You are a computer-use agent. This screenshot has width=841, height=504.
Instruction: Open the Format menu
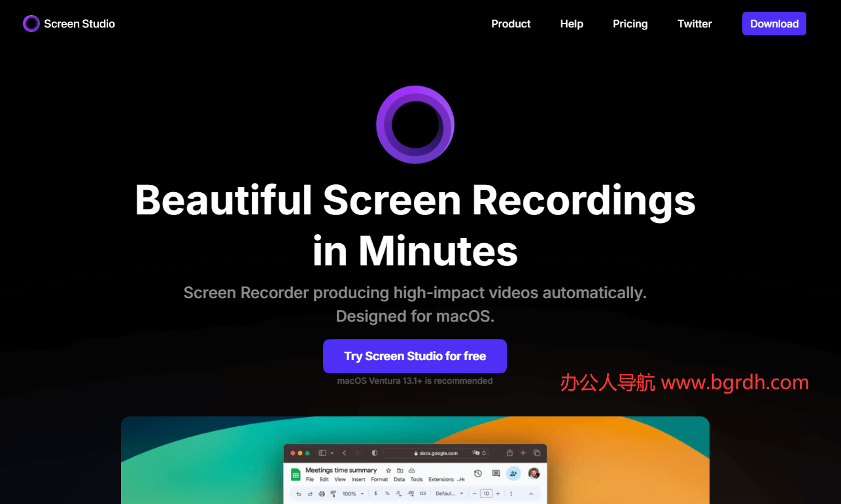pos(380,479)
